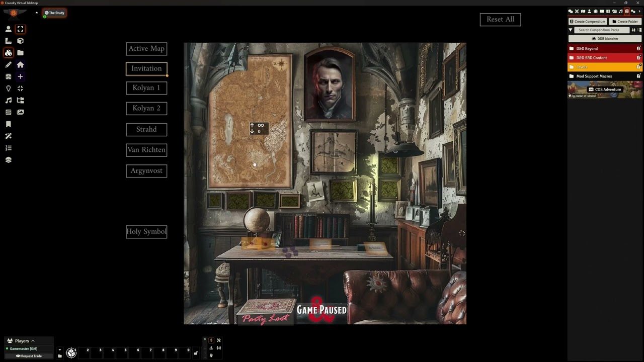Open the Measurement Controls ruler tool

[8, 41]
